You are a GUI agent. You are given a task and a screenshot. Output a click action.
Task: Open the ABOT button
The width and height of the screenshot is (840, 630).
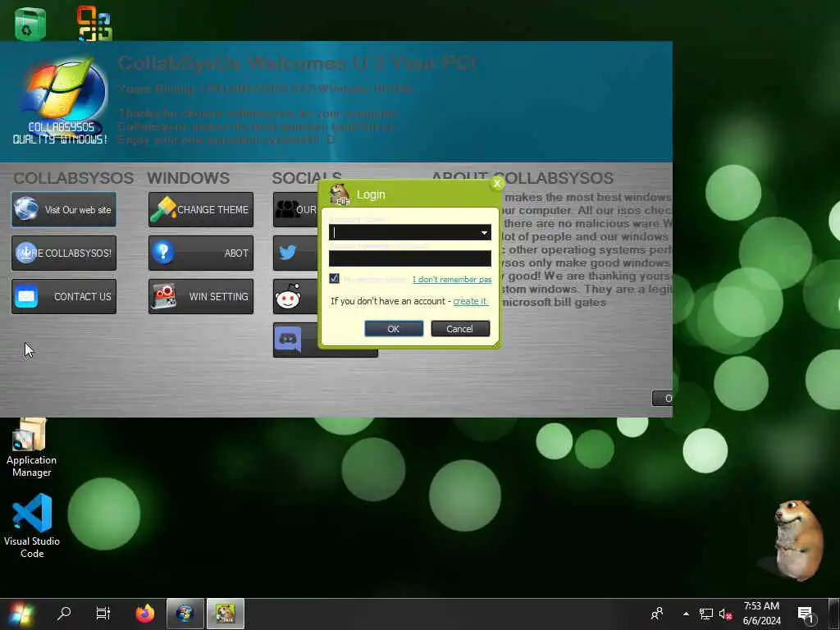(201, 253)
